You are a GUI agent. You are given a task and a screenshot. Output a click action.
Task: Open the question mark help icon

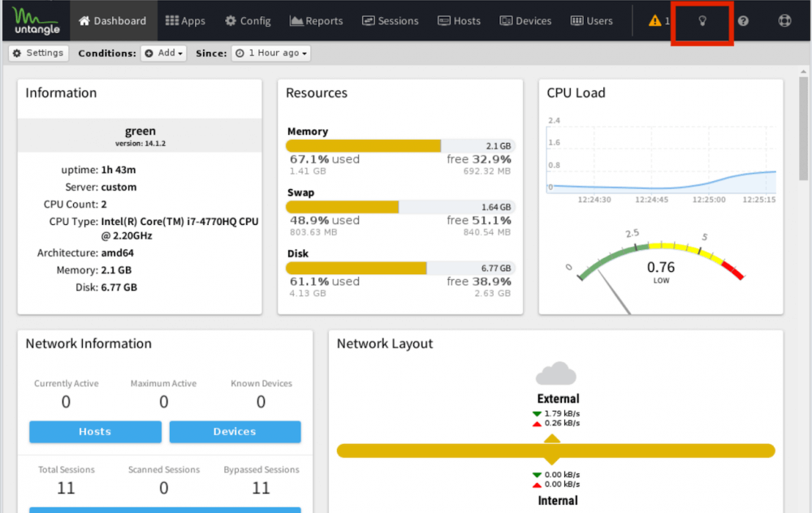pos(743,21)
